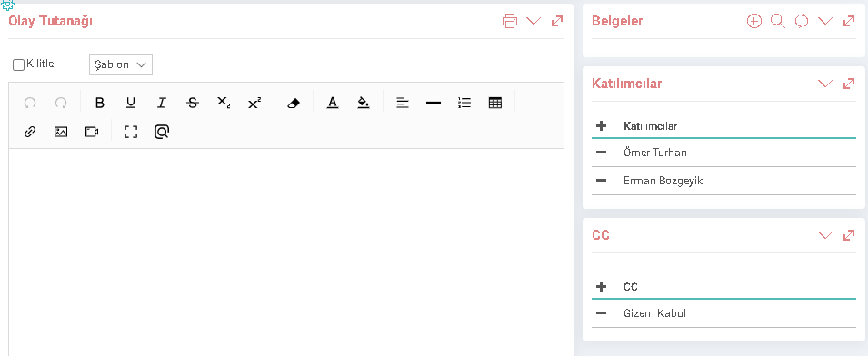Search documents in Belgeler panel

(x=778, y=21)
